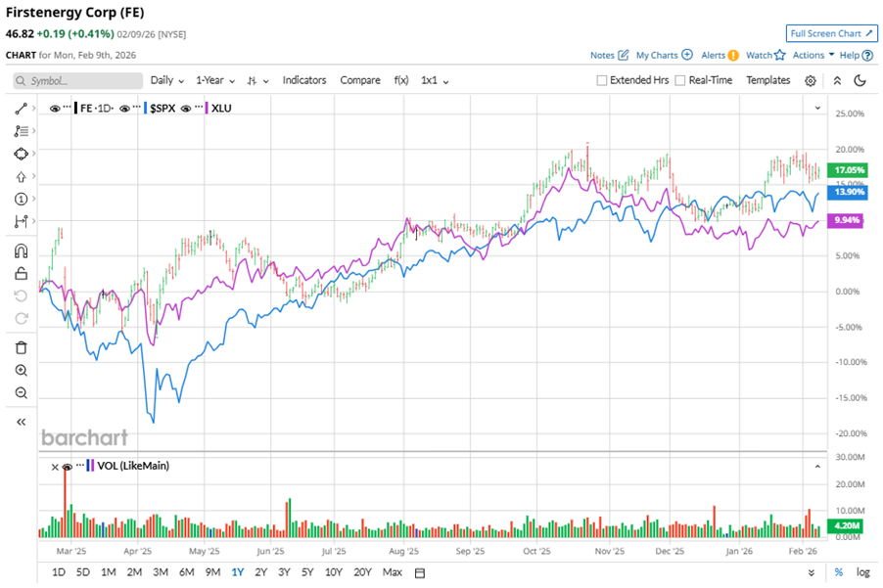Collapse the header with double up chevron
This screenshot has width=883, height=588.
click(837, 80)
